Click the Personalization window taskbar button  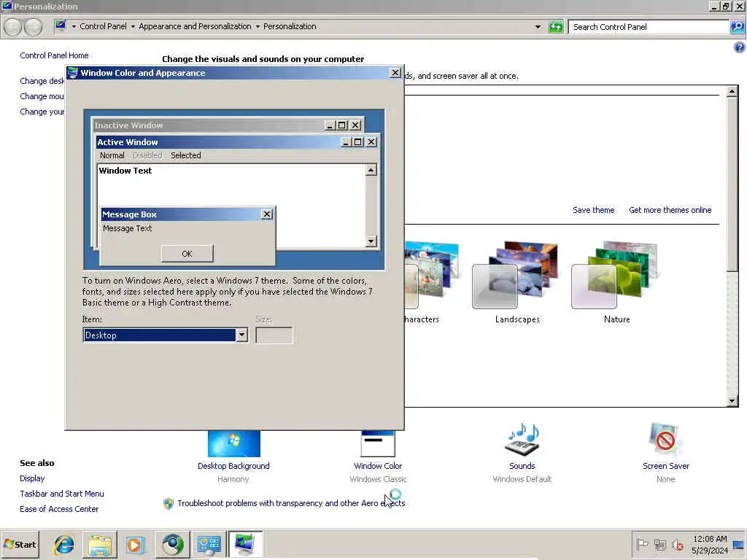[245, 544]
